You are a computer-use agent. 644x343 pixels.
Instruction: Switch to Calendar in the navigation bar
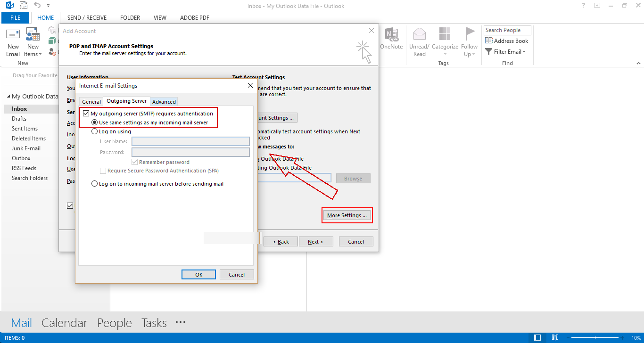point(65,323)
